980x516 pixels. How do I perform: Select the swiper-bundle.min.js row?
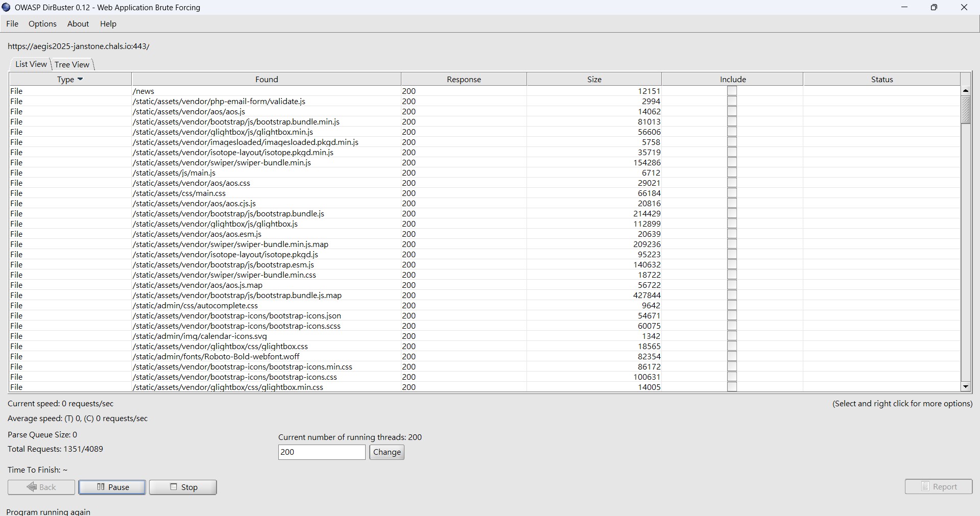point(222,162)
